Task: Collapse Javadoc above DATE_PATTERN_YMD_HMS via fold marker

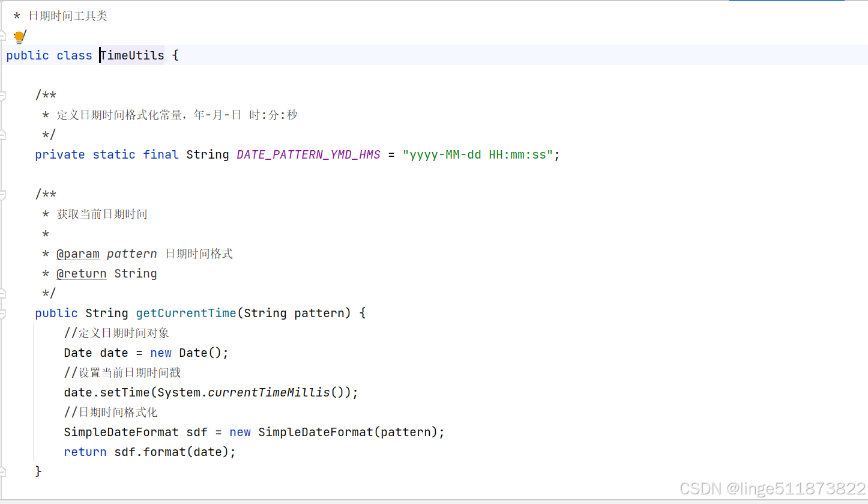Action: tap(2, 96)
